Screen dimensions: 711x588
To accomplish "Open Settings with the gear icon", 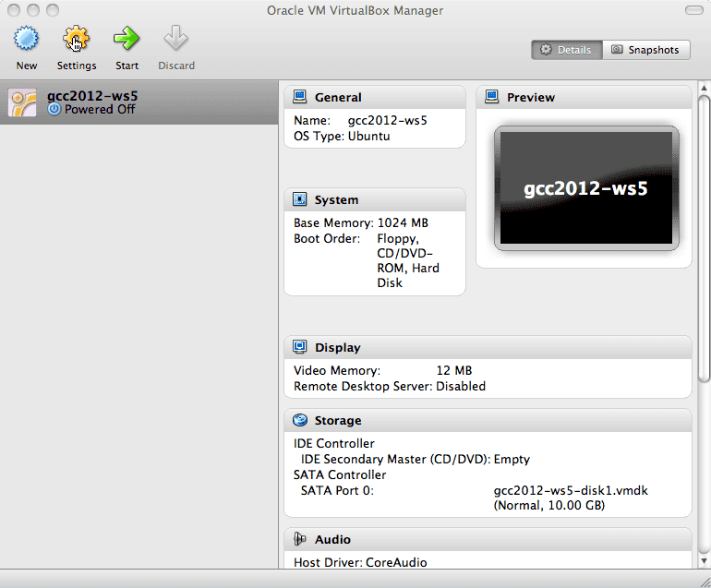I will coord(76,40).
